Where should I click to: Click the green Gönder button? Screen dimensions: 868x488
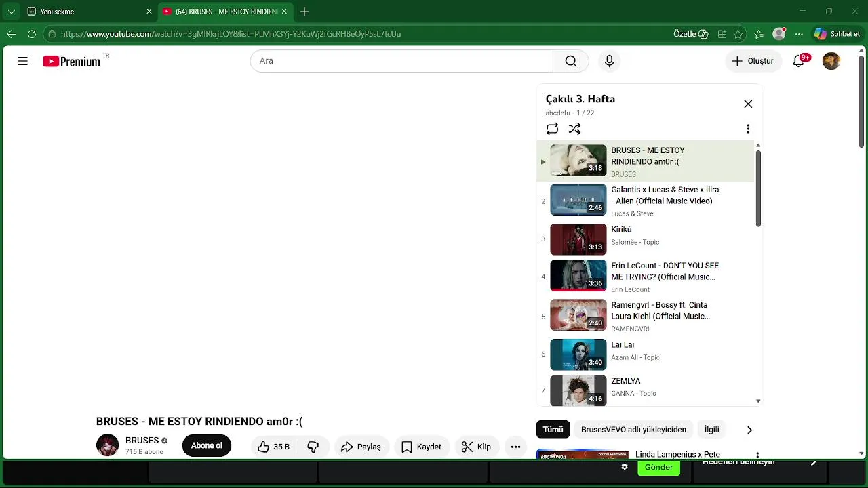[659, 467]
